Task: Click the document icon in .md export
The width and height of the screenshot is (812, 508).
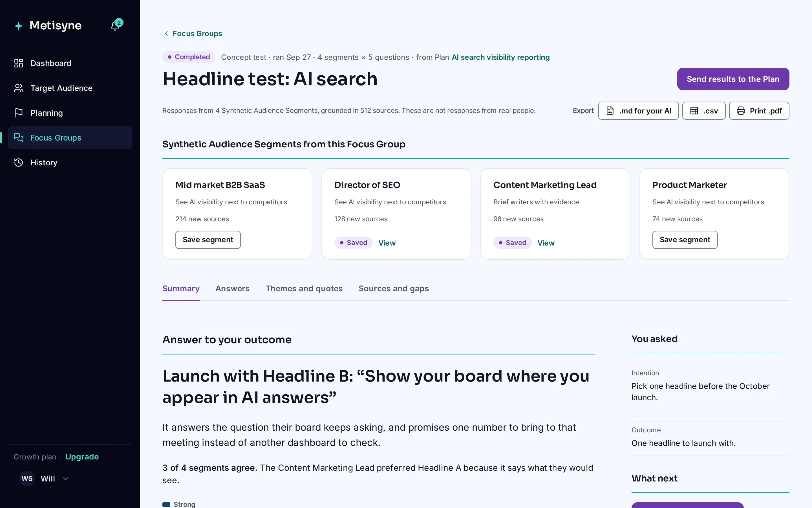Action: [610, 111]
